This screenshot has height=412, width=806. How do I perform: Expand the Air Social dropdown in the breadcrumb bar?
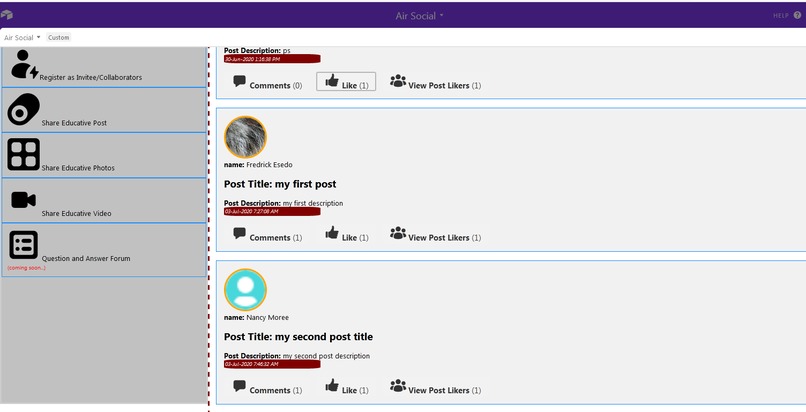pyautogui.click(x=22, y=38)
